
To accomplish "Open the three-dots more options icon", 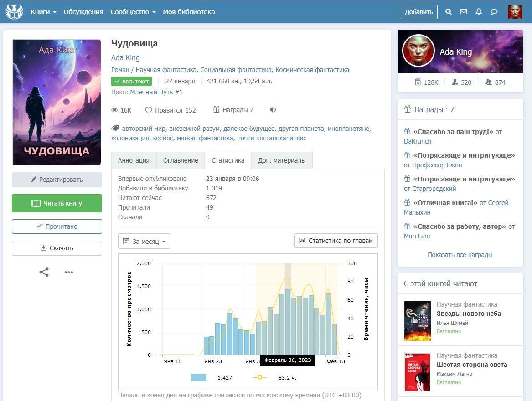I will click(x=69, y=272).
